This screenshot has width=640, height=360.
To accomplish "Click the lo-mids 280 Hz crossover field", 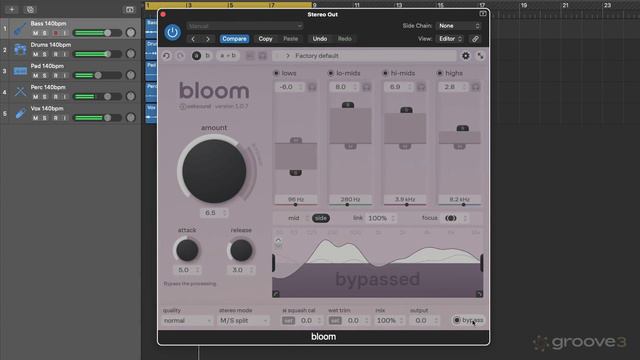I will pyautogui.click(x=350, y=200).
